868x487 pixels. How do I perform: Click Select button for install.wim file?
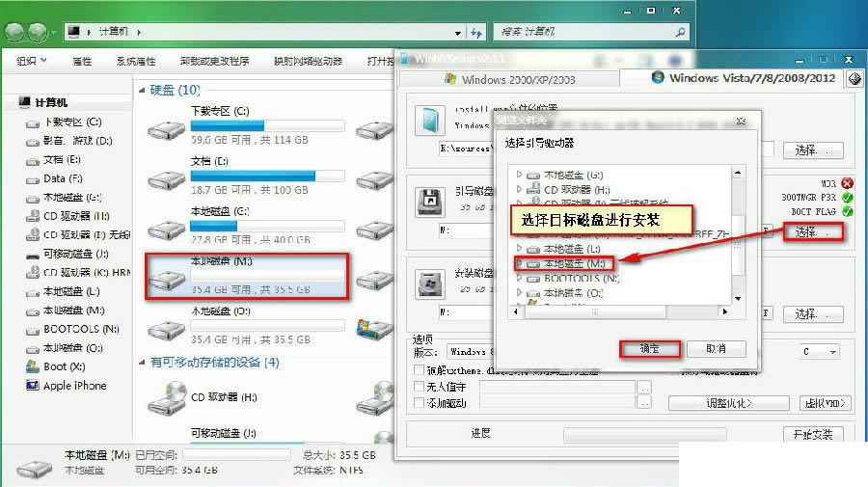click(x=813, y=150)
